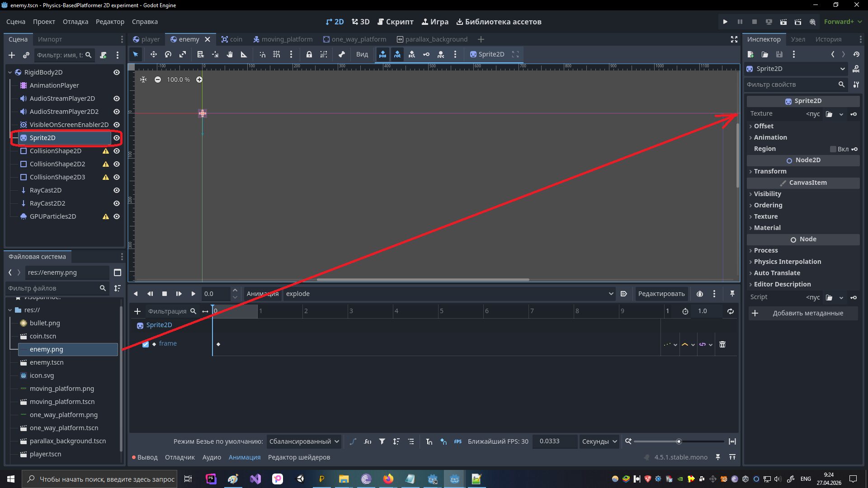Click the Редактировать animation button
This screenshot has width=868, height=488.
(661, 294)
